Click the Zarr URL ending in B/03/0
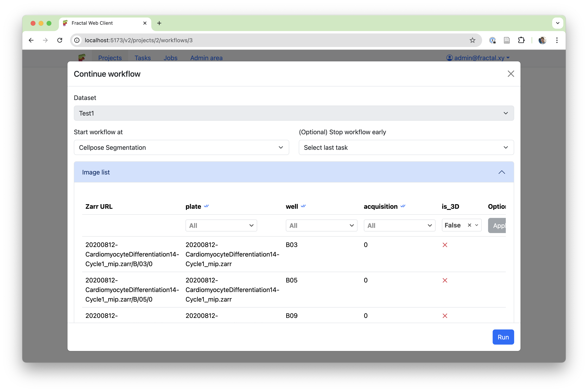This screenshot has height=392, width=588. coord(132,254)
